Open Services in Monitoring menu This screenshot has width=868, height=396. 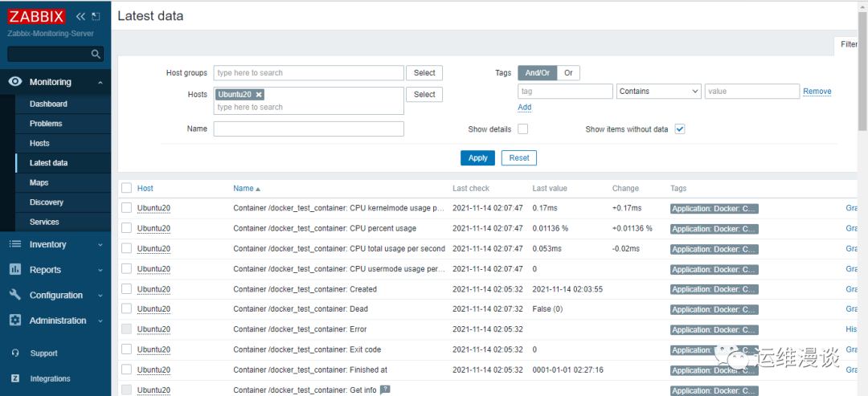44,222
